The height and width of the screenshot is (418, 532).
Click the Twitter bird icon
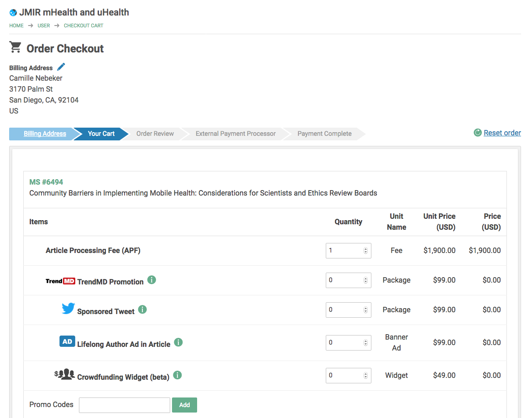pos(68,309)
